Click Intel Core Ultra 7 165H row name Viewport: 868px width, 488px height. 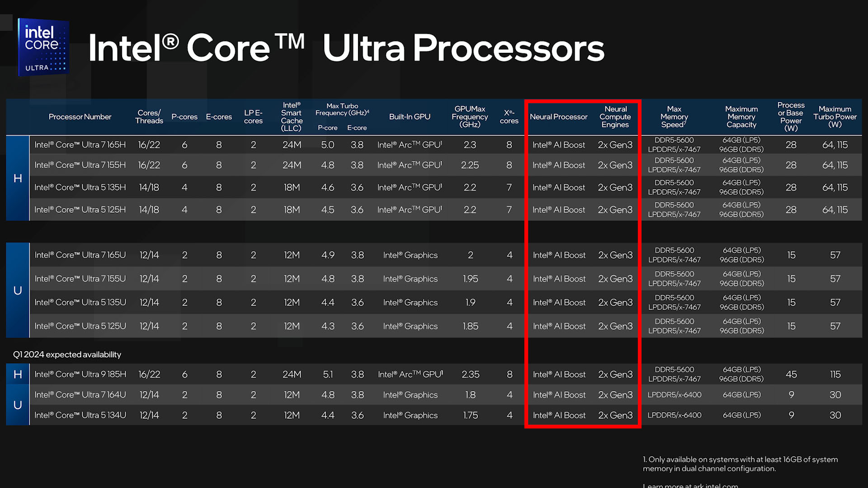80,145
